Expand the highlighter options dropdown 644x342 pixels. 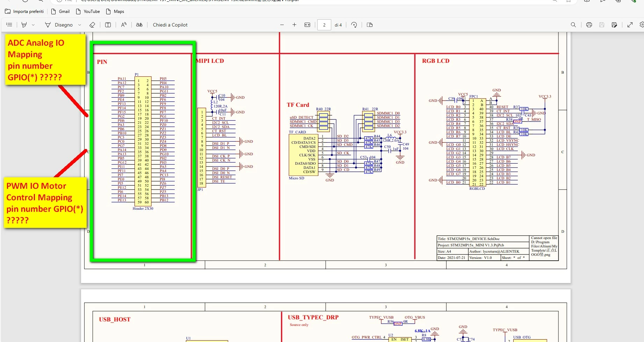click(x=33, y=25)
